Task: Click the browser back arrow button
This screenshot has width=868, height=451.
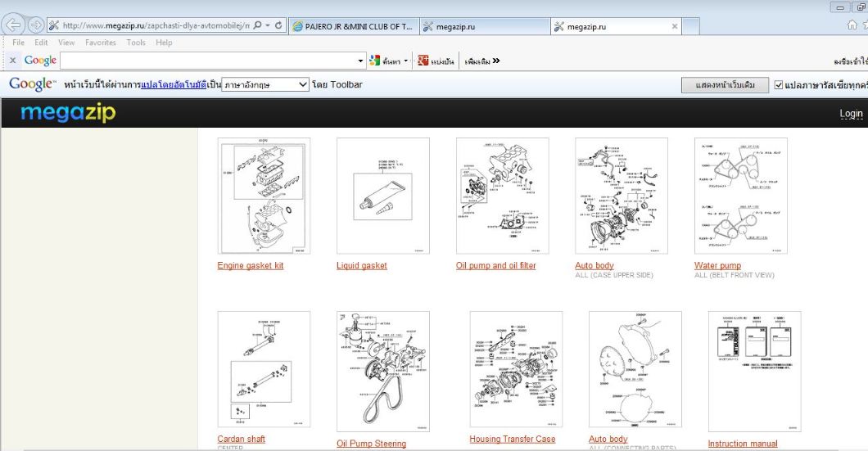Action: tap(12, 25)
